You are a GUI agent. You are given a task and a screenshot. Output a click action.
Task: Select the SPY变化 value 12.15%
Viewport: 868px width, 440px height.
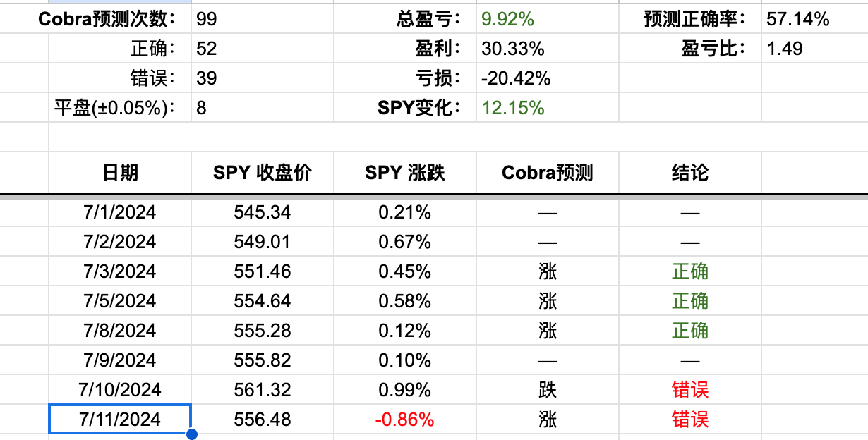(x=548, y=108)
